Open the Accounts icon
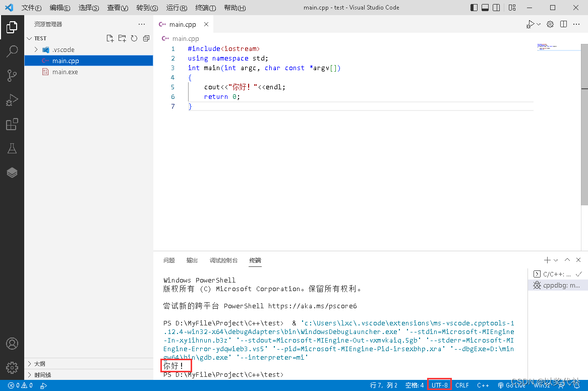 click(12, 344)
